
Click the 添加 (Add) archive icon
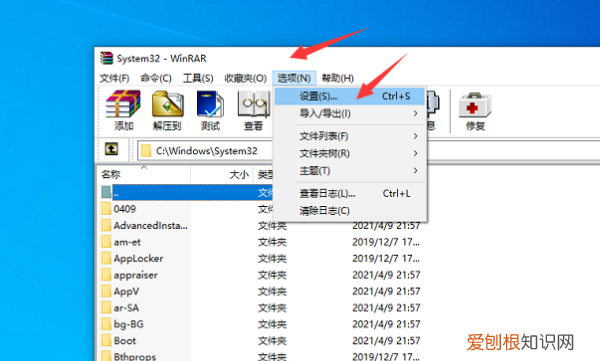pos(123,104)
